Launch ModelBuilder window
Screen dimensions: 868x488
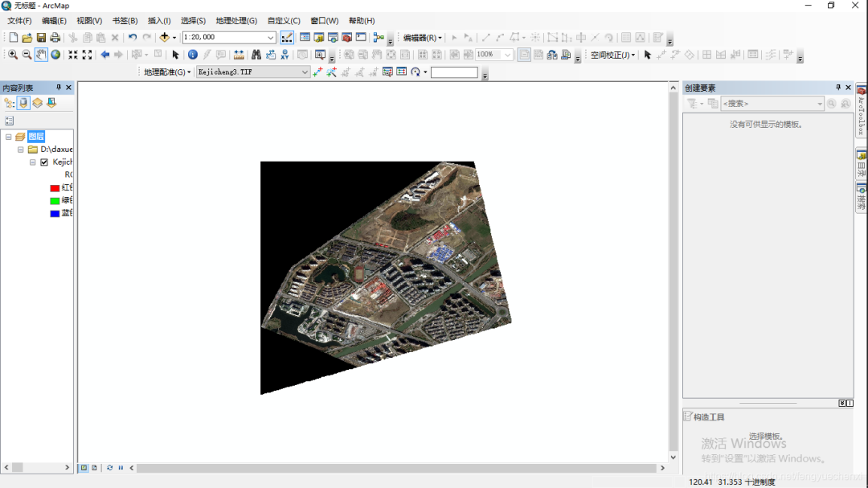[379, 38]
